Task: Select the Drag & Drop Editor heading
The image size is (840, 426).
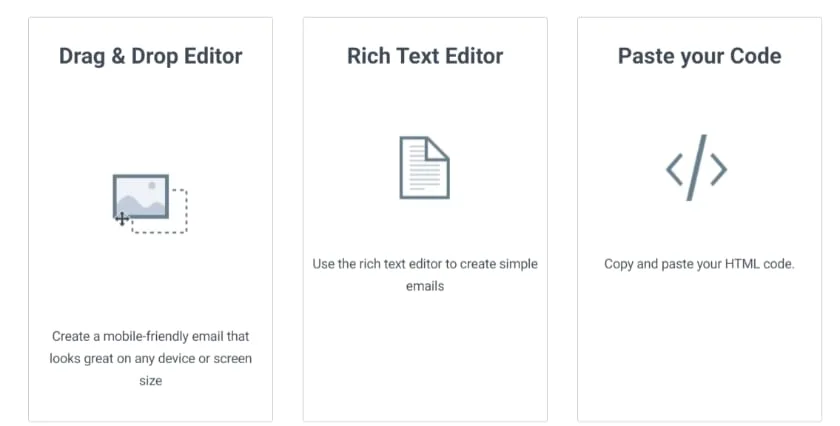Action: point(151,56)
